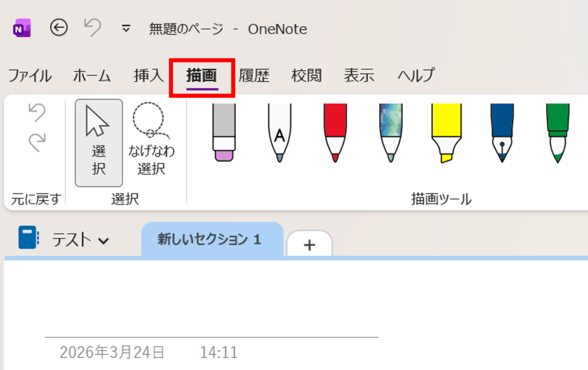Open the ファイル menu
The width and height of the screenshot is (588, 370).
(x=29, y=75)
